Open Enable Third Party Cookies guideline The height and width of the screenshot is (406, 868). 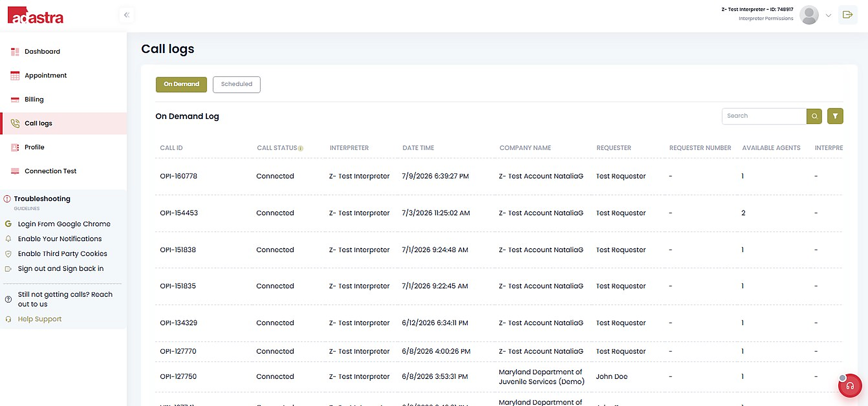pos(62,254)
